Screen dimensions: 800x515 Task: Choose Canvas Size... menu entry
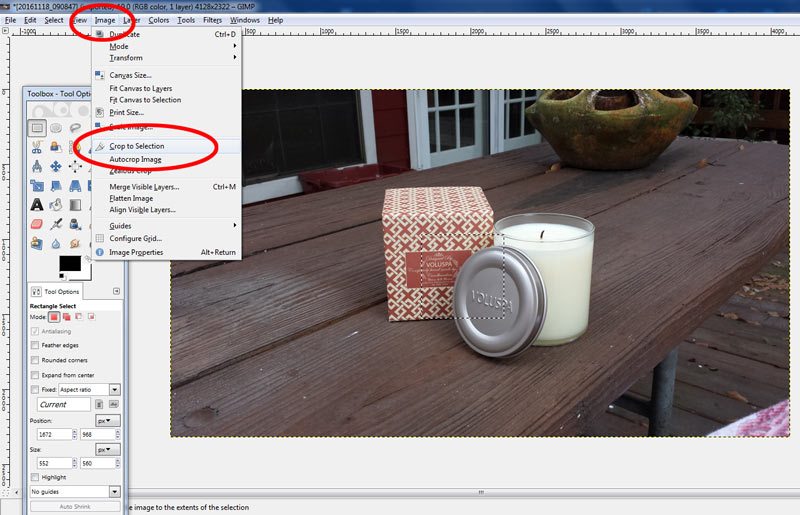(166, 75)
